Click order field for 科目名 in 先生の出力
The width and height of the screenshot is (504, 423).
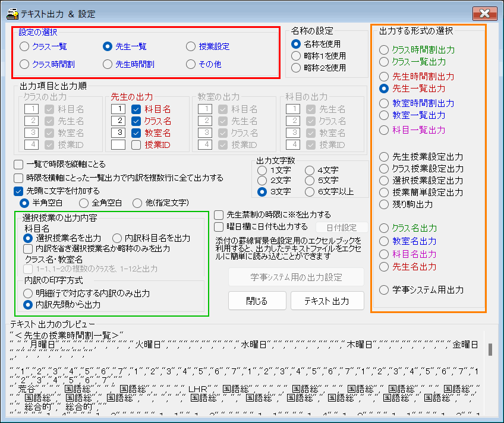(118, 109)
